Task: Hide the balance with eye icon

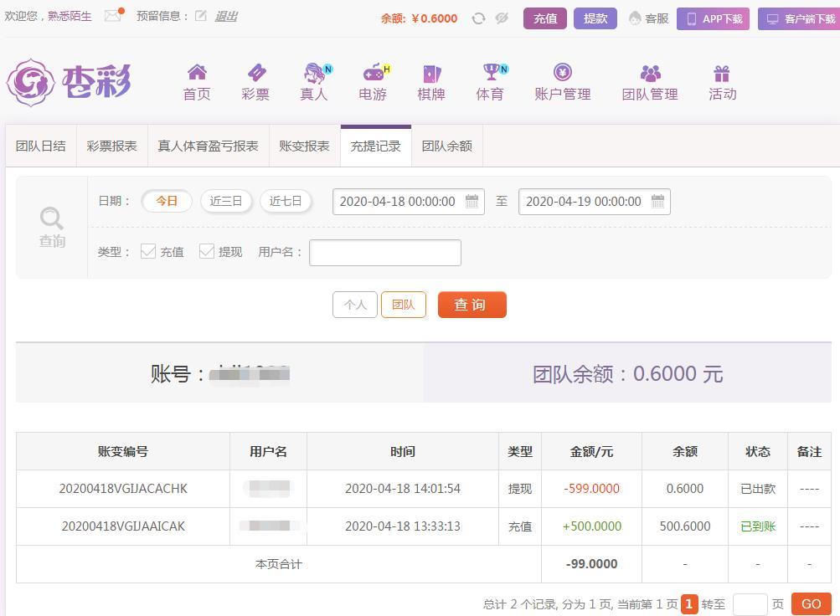Action: click(x=502, y=18)
